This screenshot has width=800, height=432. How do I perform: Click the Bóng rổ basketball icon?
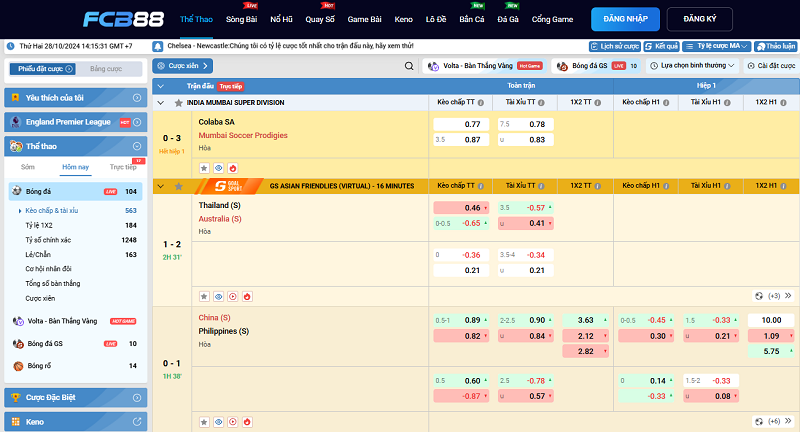pos(18,366)
